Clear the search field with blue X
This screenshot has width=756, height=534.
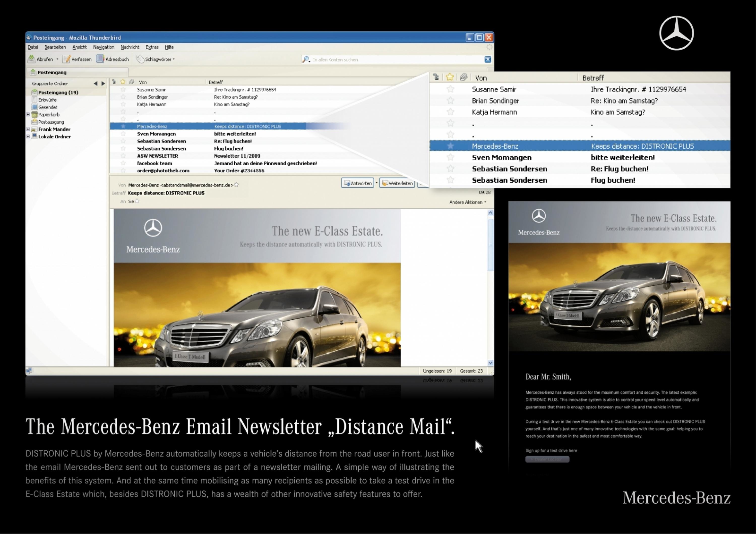click(488, 59)
